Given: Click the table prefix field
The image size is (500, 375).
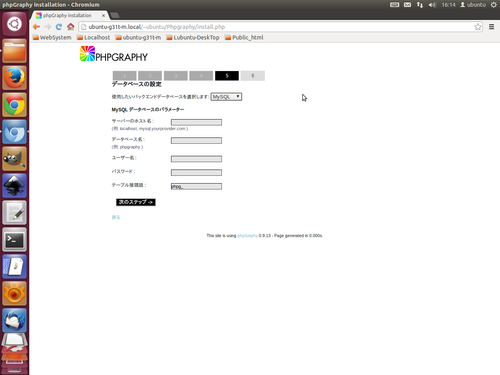Looking at the screenshot, I should (196, 186).
